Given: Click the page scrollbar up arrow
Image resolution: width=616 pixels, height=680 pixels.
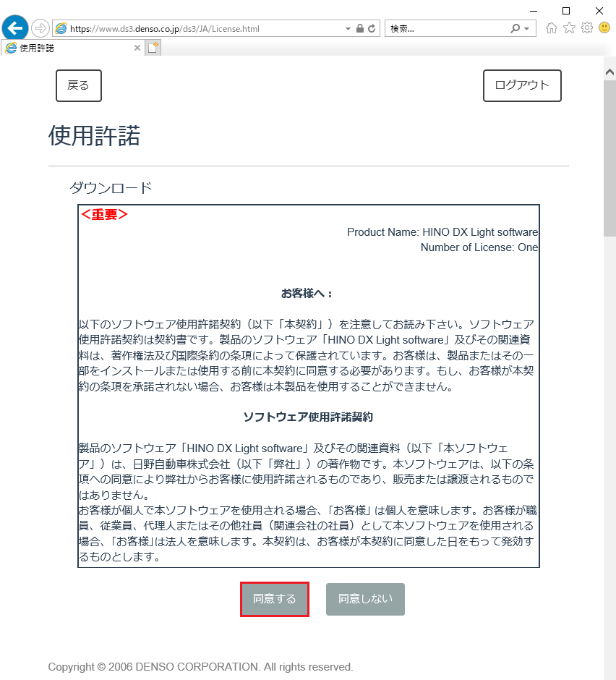Looking at the screenshot, I should point(609,72).
